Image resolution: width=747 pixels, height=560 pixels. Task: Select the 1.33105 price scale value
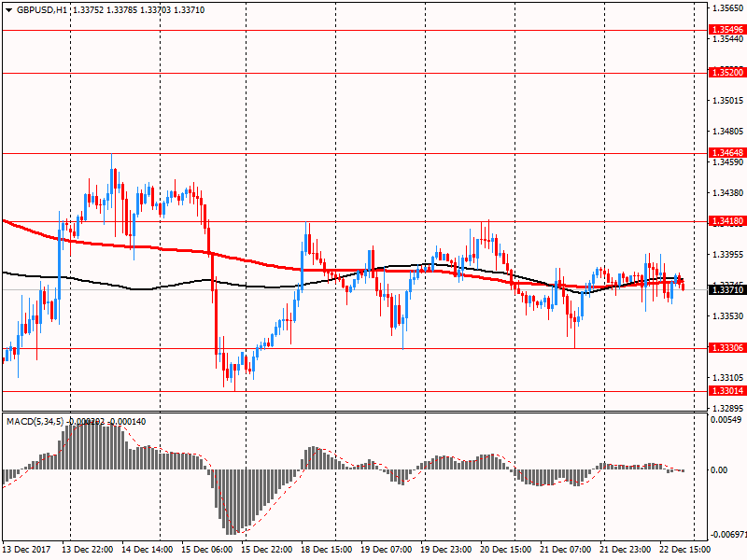728,377
